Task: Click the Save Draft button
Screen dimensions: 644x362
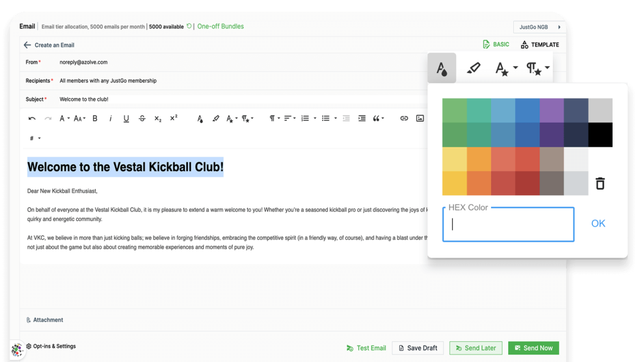Action: click(x=418, y=348)
